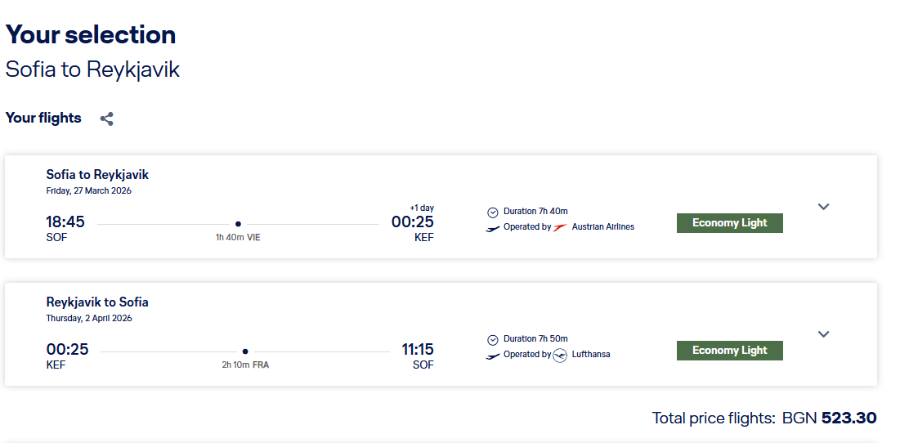The height and width of the screenshot is (443, 900).
Task: Click the Lufthansa crane logo icon
Action: [x=560, y=355]
